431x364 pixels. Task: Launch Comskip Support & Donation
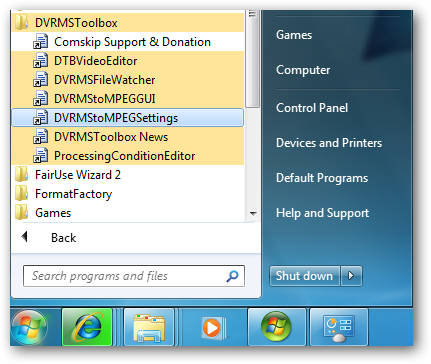coord(132,42)
